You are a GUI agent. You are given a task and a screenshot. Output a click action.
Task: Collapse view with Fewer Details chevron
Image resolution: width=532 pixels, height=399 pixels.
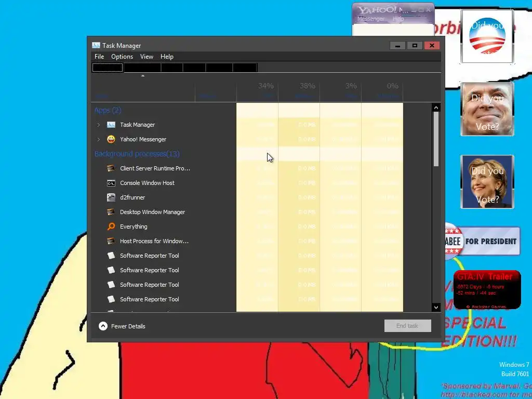click(x=103, y=326)
